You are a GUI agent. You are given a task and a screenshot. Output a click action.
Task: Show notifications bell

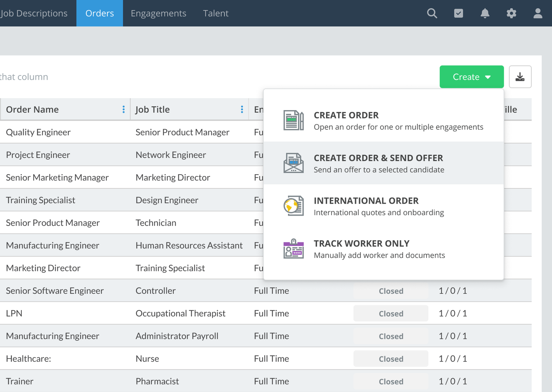(x=485, y=13)
